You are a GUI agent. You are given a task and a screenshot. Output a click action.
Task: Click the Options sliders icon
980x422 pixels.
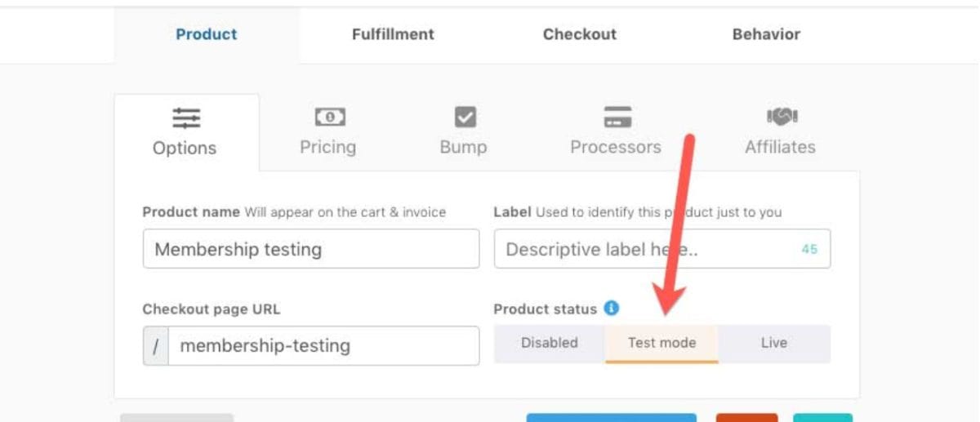186,118
